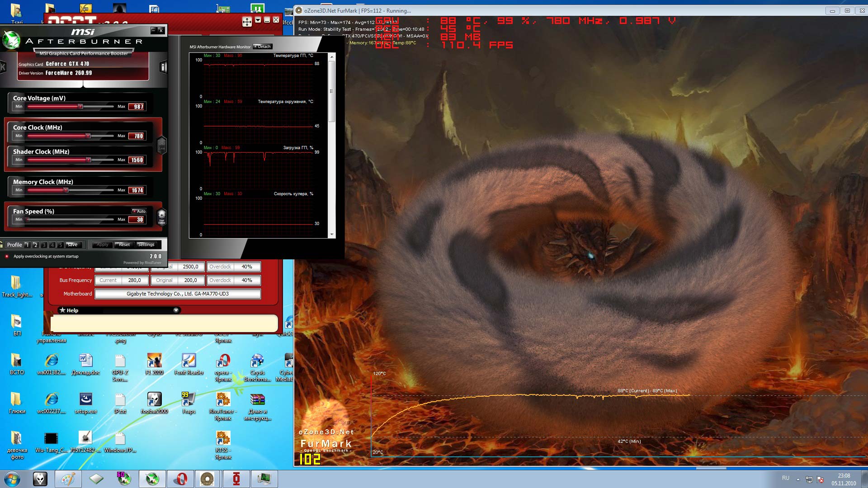Detach the hardware monitor panel

(x=262, y=47)
